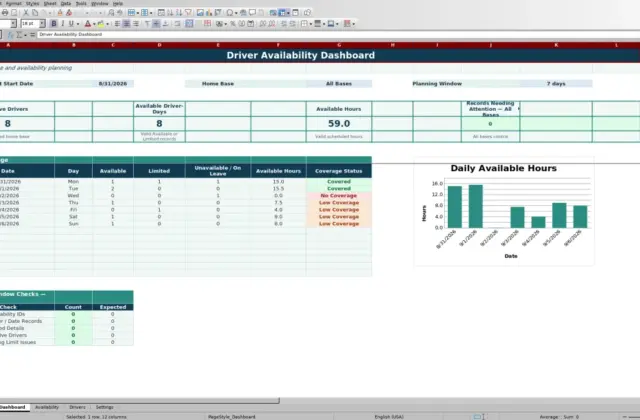Click the Increase Indent icon
This screenshot has height=420, width=640.
(282, 24)
